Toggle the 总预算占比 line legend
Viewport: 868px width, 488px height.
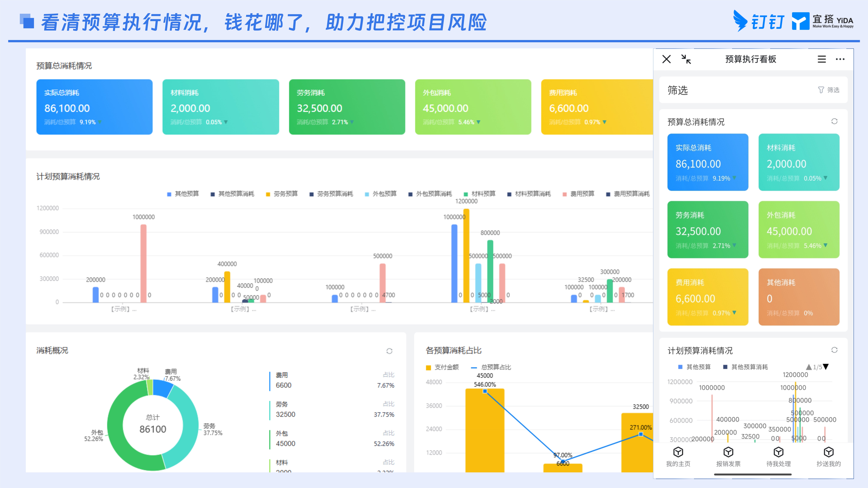pos(491,367)
